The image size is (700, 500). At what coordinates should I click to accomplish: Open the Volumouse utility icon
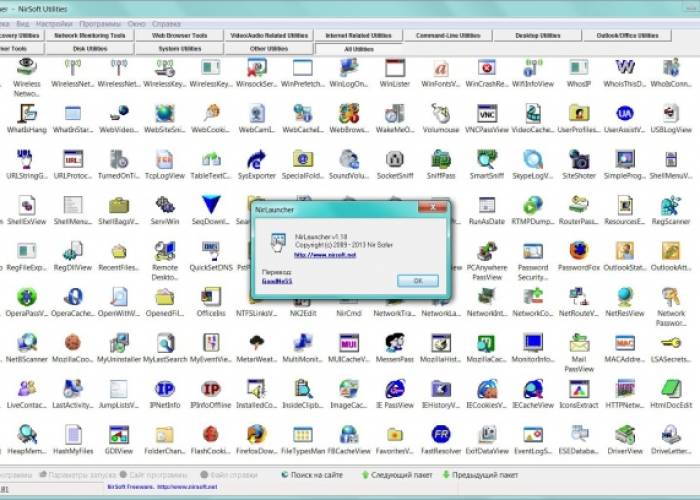pos(441,113)
